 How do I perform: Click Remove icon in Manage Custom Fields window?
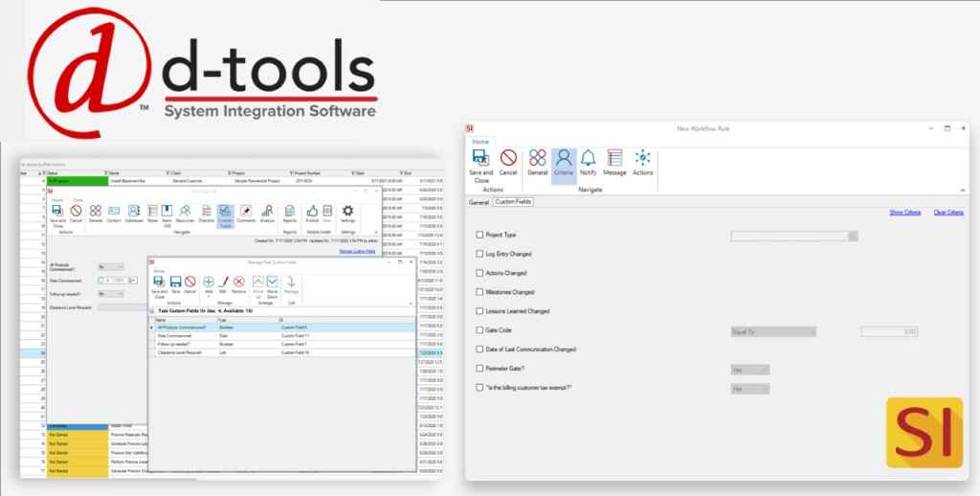click(238, 284)
